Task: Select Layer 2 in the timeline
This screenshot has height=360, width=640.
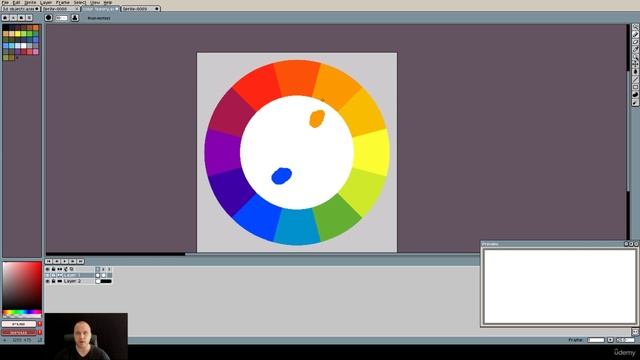Action: click(x=78, y=281)
